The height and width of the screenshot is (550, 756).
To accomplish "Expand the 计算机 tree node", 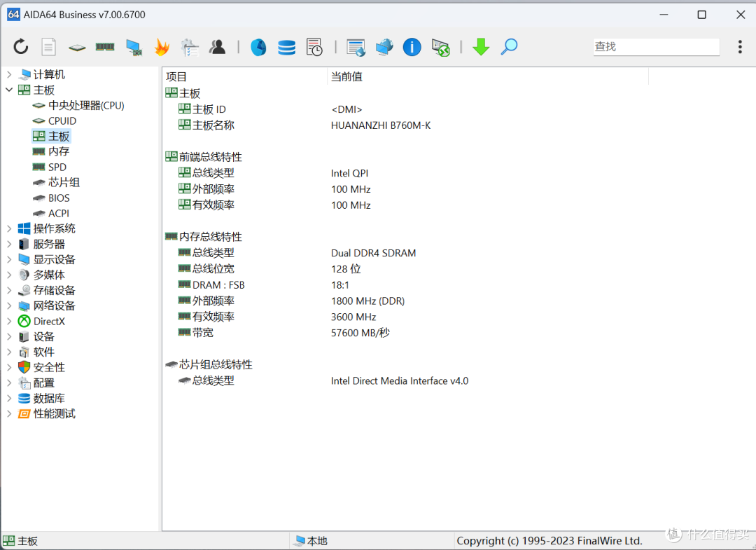I will click(x=8, y=74).
